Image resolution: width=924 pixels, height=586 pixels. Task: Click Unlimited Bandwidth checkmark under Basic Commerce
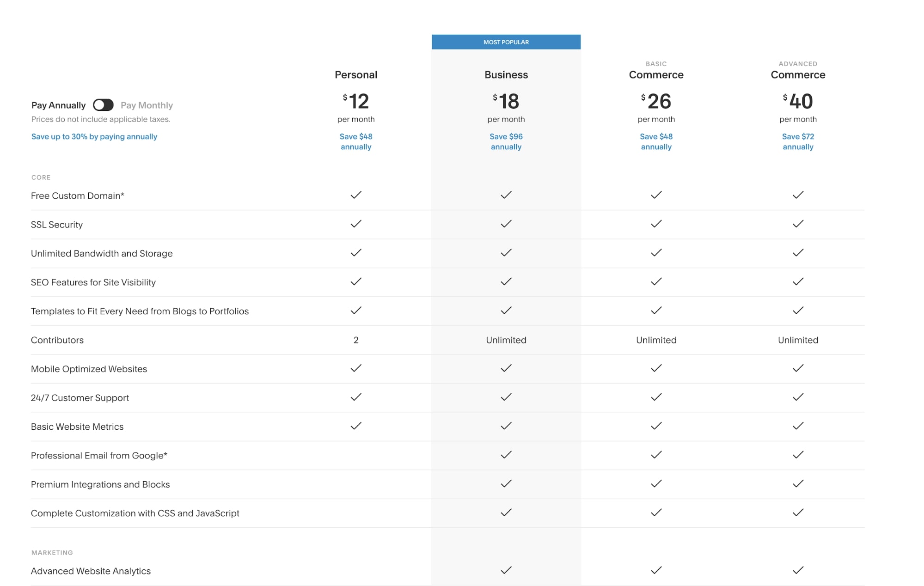point(656,253)
